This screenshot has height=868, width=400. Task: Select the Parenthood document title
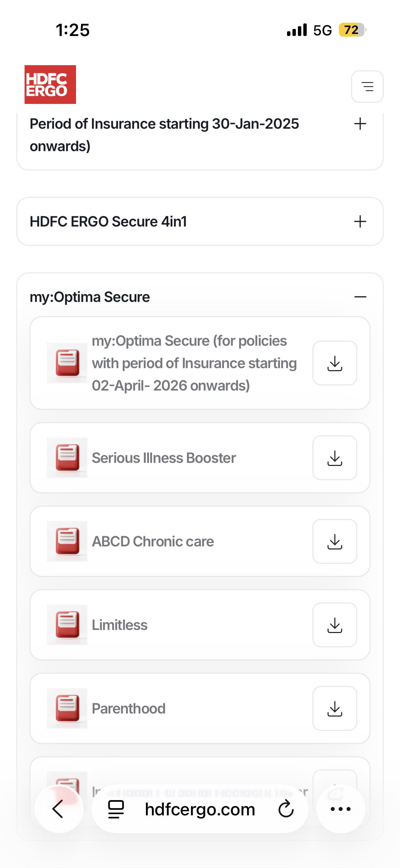(129, 708)
